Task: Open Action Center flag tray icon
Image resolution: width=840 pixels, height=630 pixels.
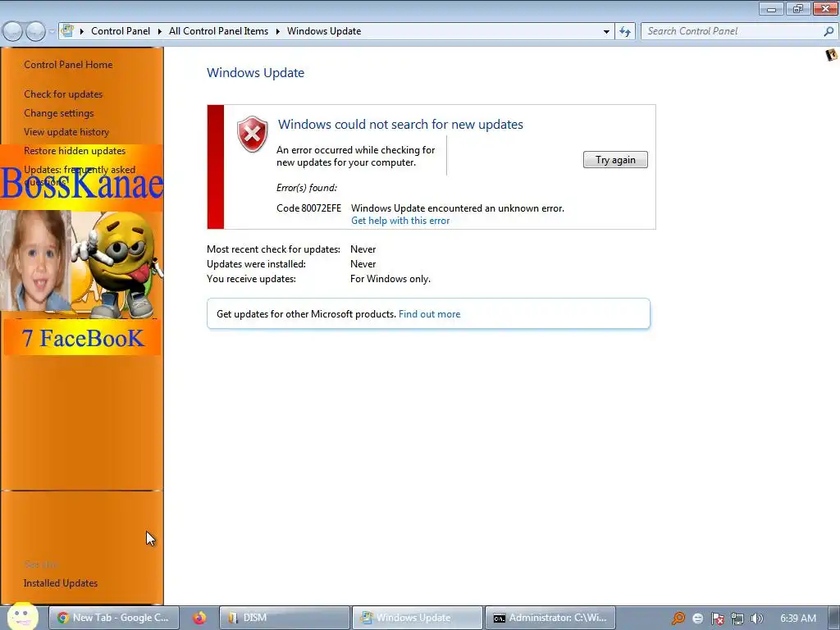Action: [717, 619]
